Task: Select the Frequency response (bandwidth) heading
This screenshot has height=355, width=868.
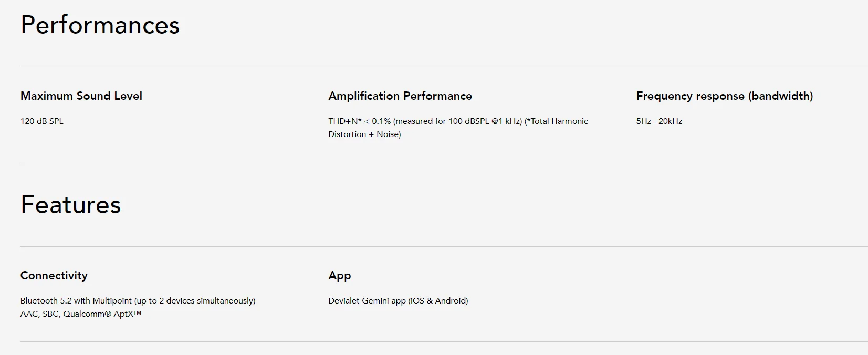Action: (x=725, y=96)
